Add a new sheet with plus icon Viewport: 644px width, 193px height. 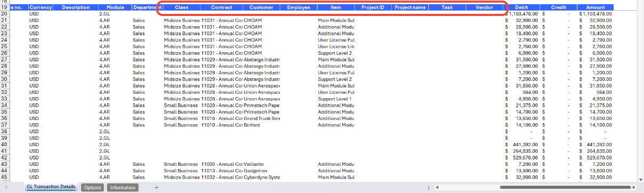tap(157, 188)
